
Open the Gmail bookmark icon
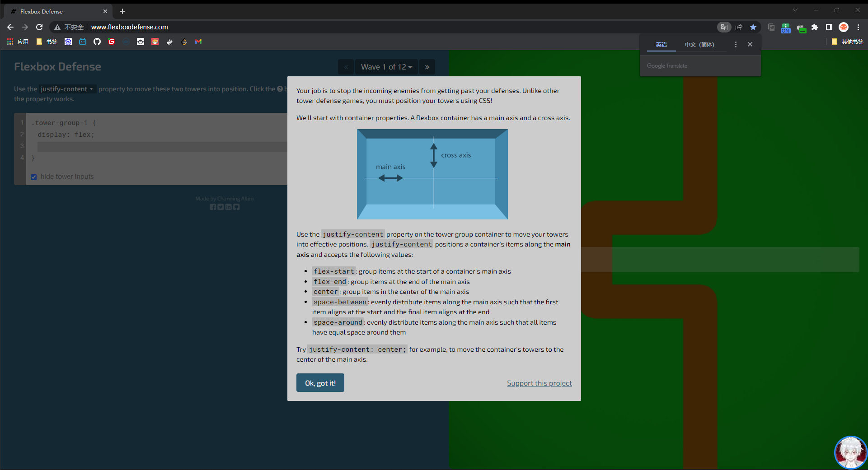coord(198,42)
